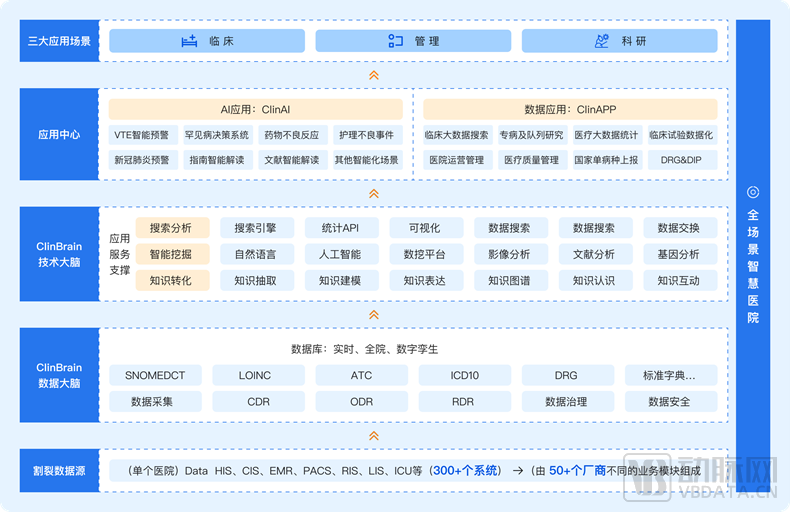The height and width of the screenshot is (512, 790).
Task: Choose the 罕见病决策系统 box
Action: [x=218, y=135]
